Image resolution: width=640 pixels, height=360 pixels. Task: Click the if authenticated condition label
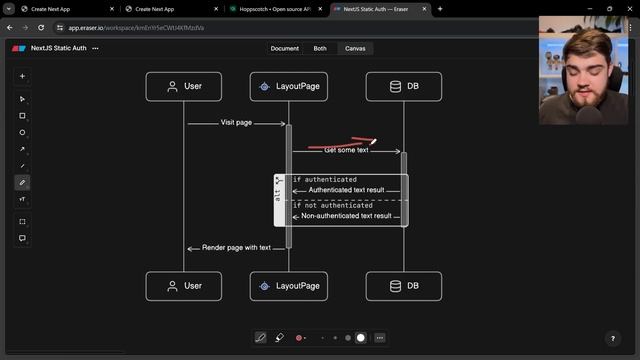(x=325, y=180)
